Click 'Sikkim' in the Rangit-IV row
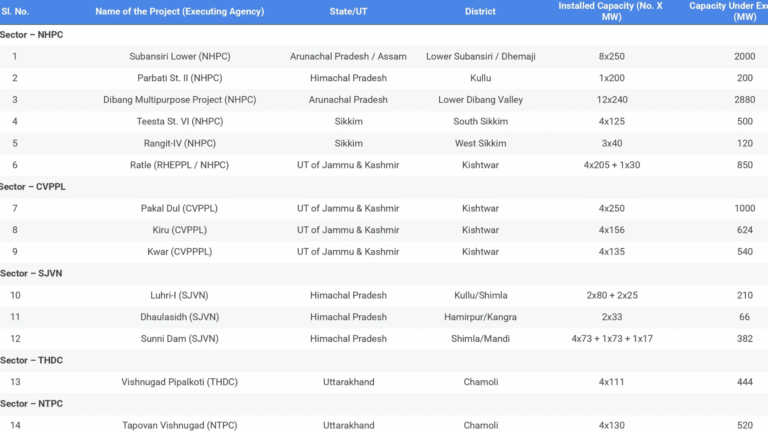This screenshot has width=768, height=432. [x=348, y=143]
